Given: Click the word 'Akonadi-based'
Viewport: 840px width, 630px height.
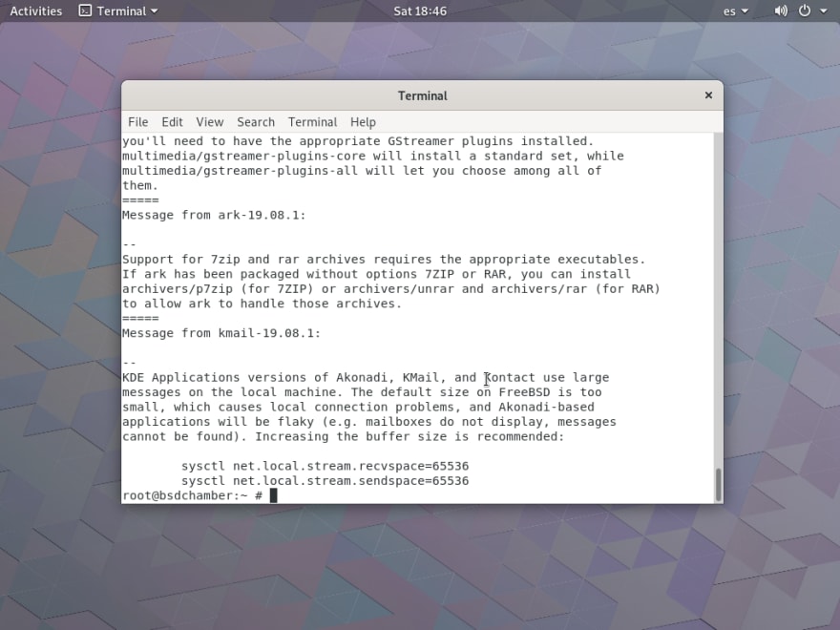Looking at the screenshot, I should pos(546,408).
